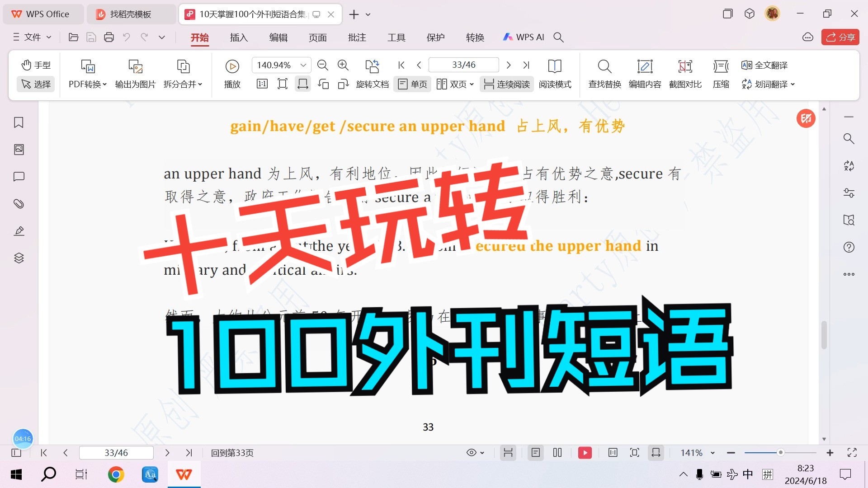Jump to first page in toolbar

401,65
